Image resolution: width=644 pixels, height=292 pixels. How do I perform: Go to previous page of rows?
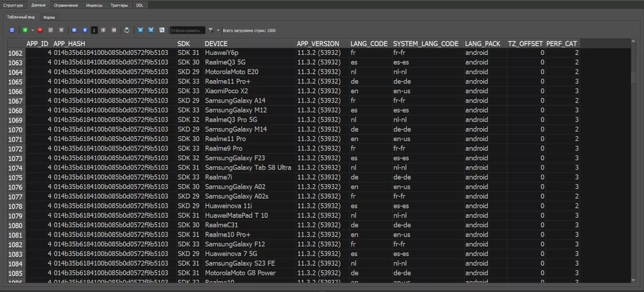[85, 30]
